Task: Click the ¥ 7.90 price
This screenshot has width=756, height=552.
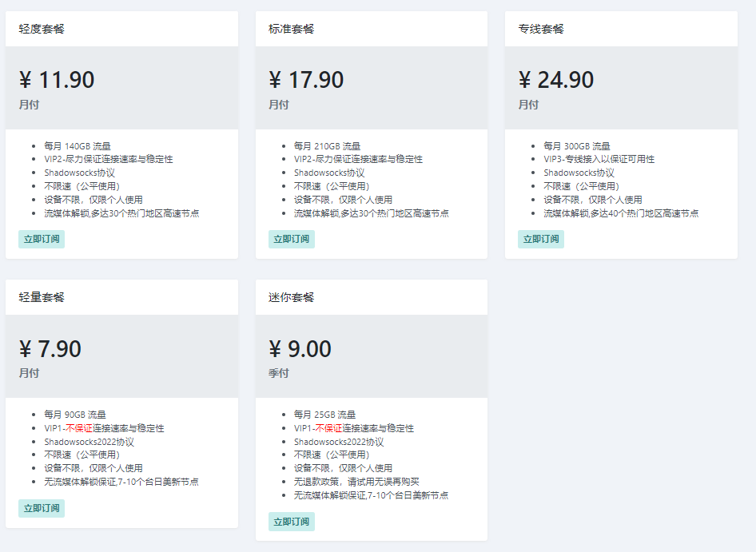Action: point(50,349)
